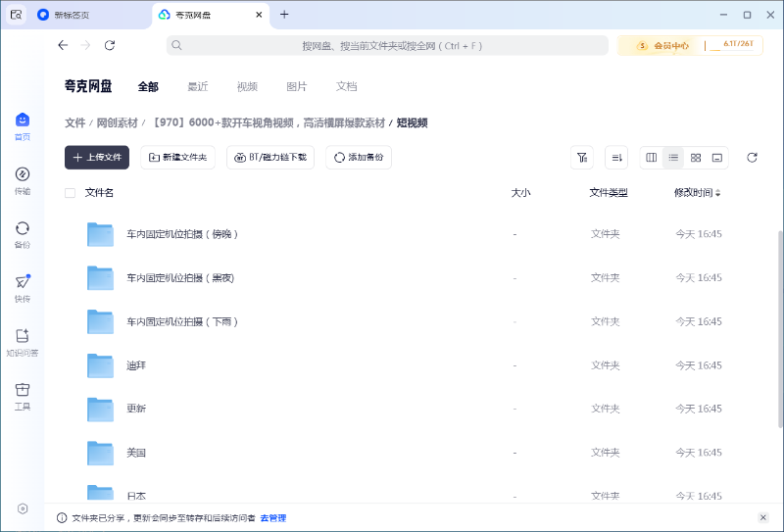
Task: Switch to large preview view icon
Action: coord(717,158)
